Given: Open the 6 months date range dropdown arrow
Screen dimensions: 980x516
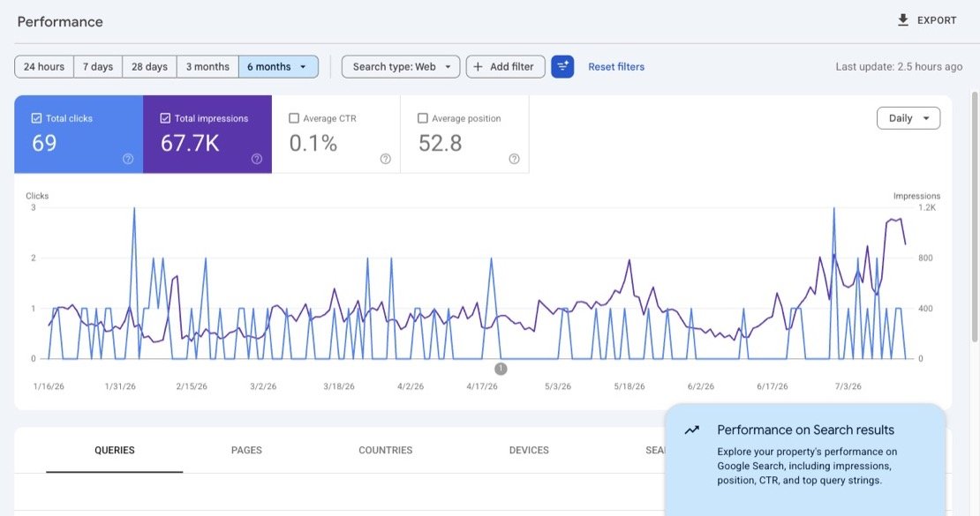Looking at the screenshot, I should [303, 67].
